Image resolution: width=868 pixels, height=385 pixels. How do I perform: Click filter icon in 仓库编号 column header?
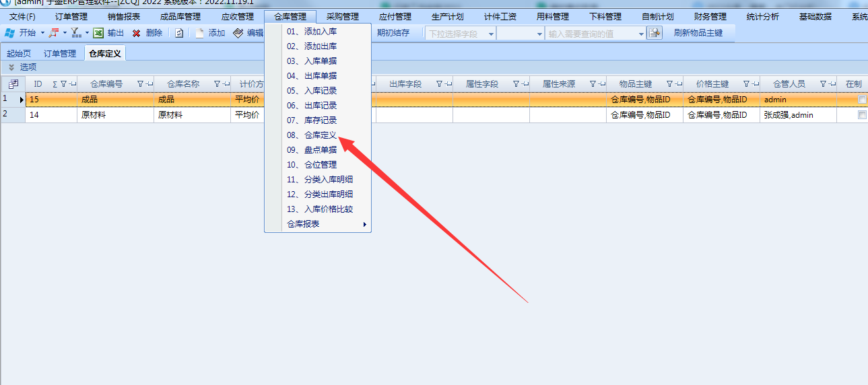(140, 84)
